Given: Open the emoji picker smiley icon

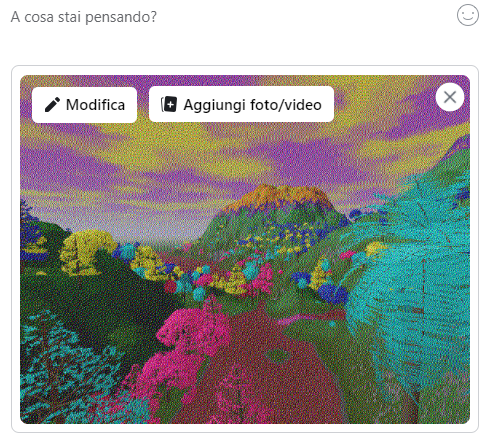Looking at the screenshot, I should 468,15.
